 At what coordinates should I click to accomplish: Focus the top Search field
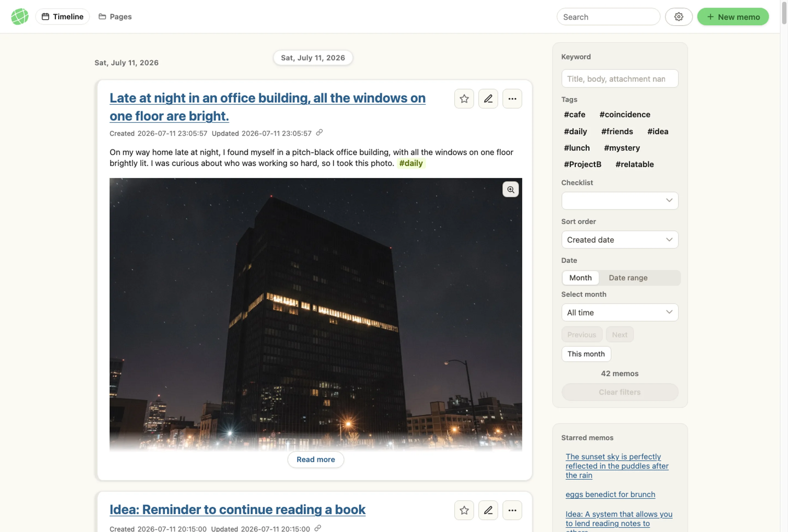(x=608, y=17)
